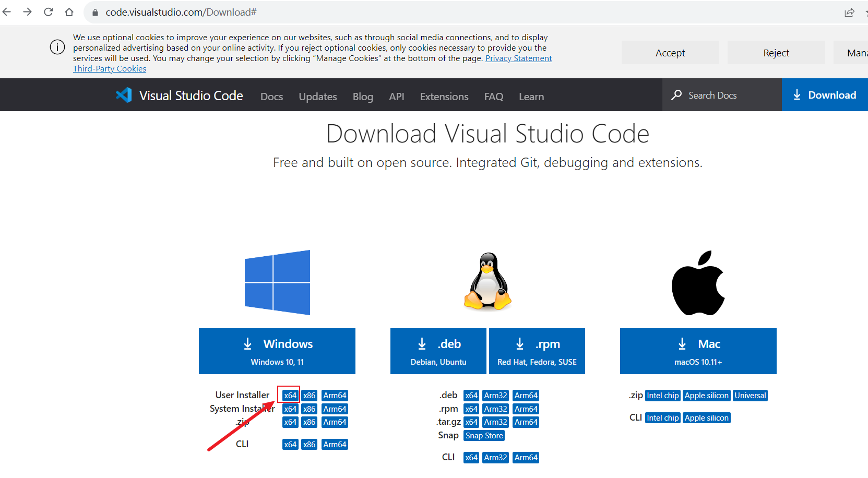The height and width of the screenshot is (478, 868).
Task: Reject optional cookies
Action: pos(776,53)
